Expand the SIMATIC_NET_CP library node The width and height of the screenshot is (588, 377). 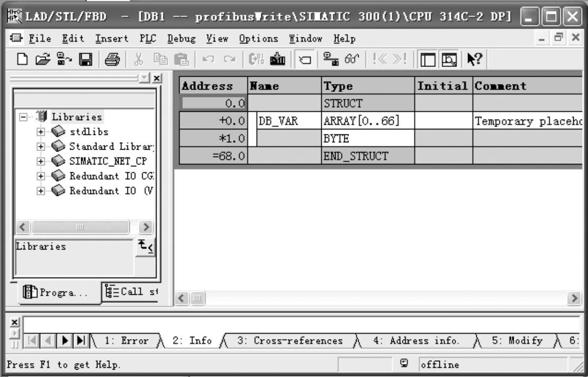[40, 161]
